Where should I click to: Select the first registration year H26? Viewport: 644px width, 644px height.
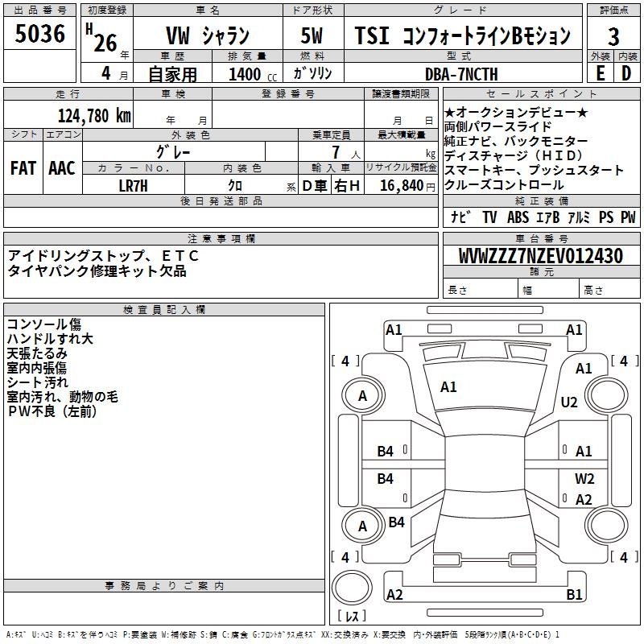click(102, 39)
